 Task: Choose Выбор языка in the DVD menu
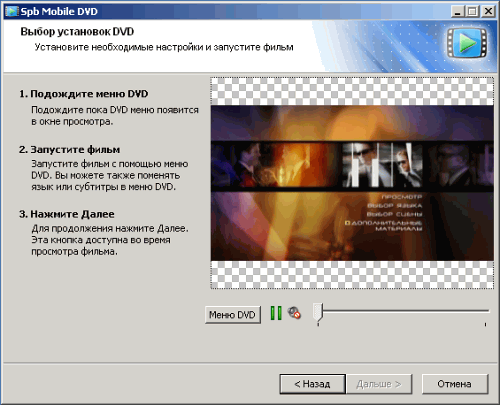pos(394,205)
